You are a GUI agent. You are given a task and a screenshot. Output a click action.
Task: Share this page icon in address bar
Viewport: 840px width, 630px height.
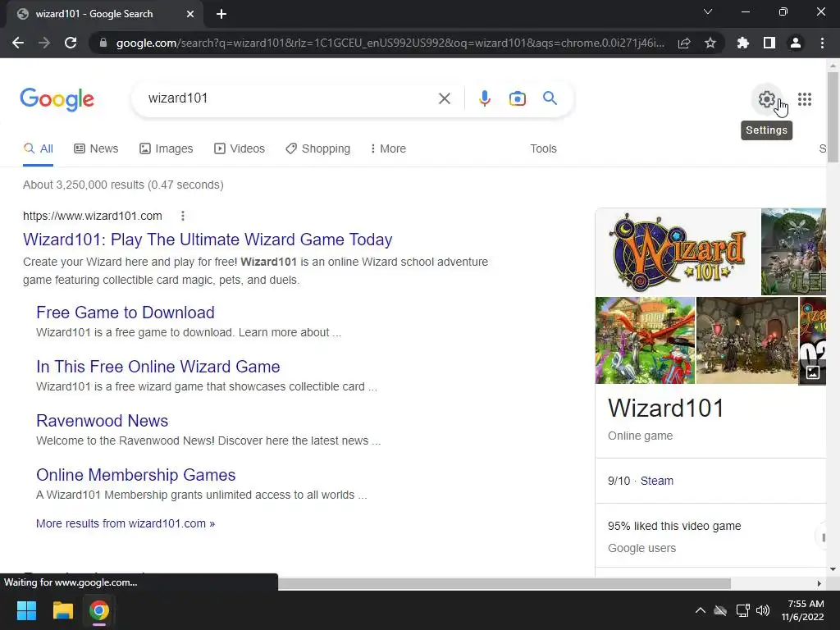[684, 43]
